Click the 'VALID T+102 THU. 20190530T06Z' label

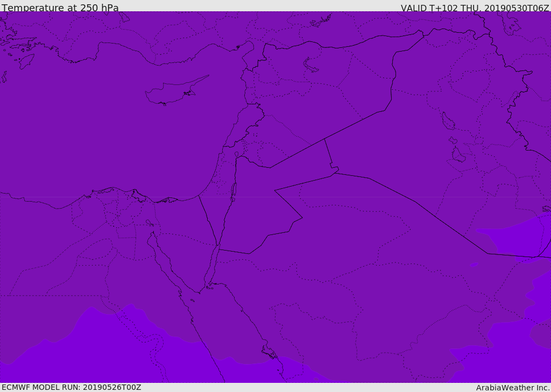click(475, 8)
